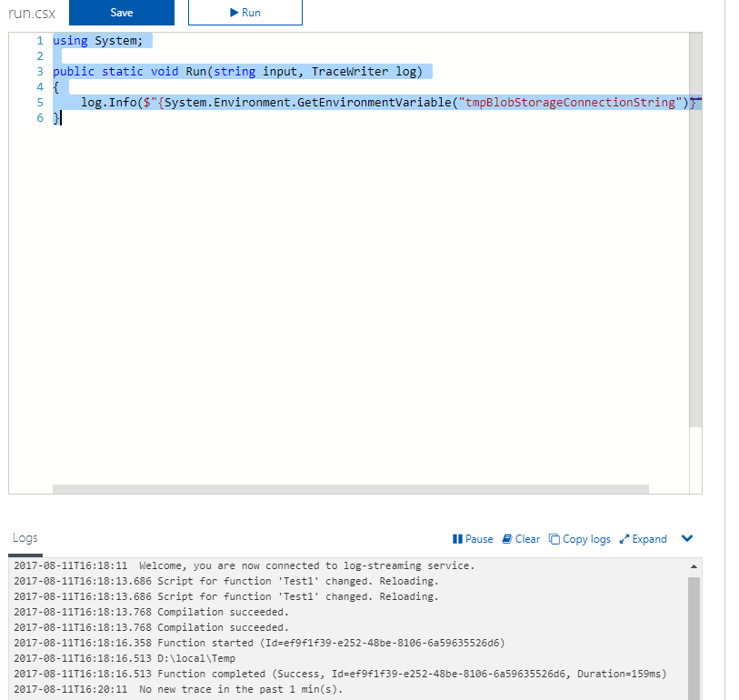The image size is (739, 700).
Task: Save the run.csx script
Action: 121,13
